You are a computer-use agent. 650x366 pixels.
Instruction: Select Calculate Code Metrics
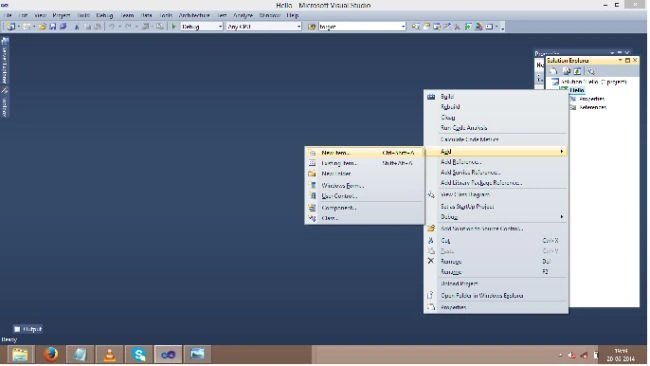point(496,139)
